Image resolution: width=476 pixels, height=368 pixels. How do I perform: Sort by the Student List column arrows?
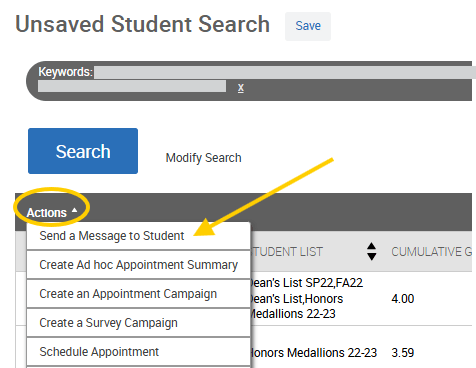pyautogui.click(x=371, y=251)
